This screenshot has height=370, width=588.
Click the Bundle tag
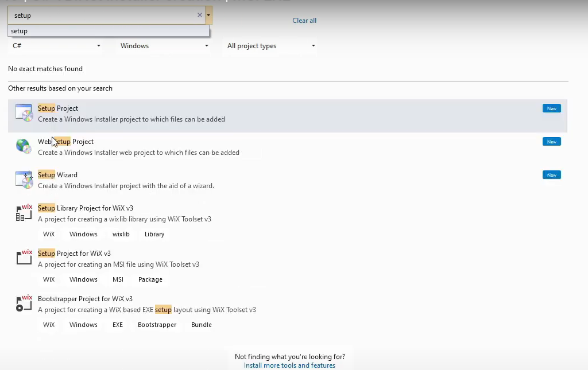(202, 325)
